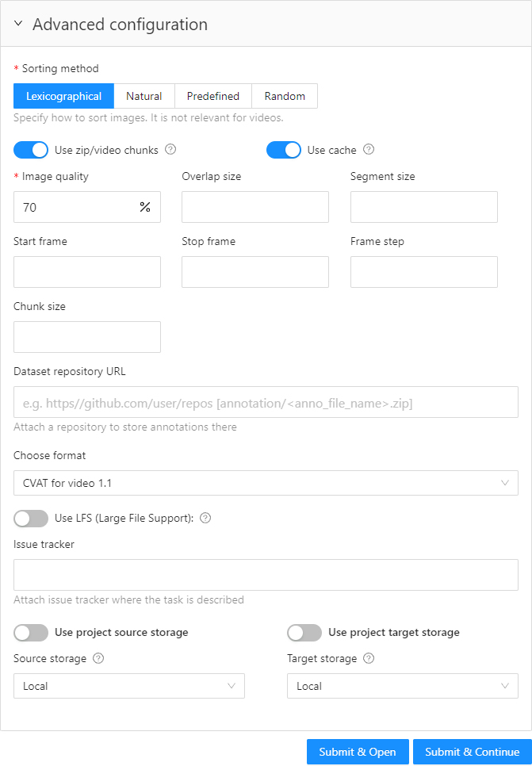The image size is (532, 766).
Task: Collapse the Advanced configuration section
Action: [x=19, y=25]
